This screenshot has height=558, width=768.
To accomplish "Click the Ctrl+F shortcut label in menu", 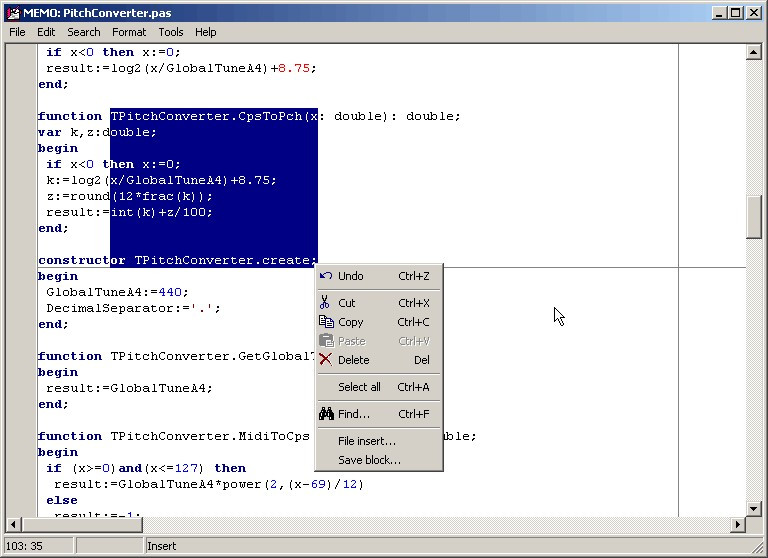I will [x=413, y=414].
